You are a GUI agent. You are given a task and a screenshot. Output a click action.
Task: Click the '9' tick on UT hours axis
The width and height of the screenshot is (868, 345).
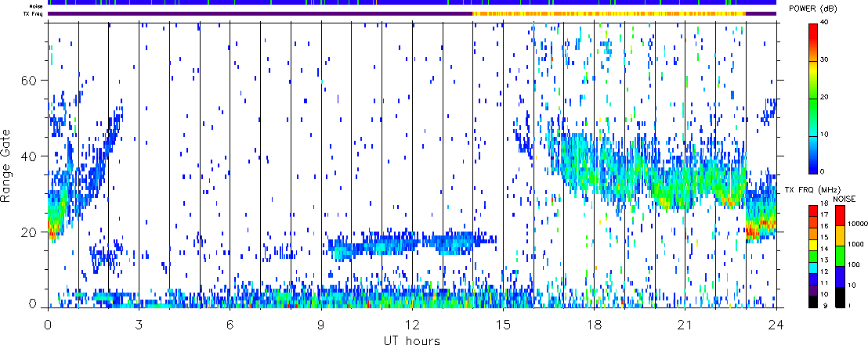pos(321,324)
